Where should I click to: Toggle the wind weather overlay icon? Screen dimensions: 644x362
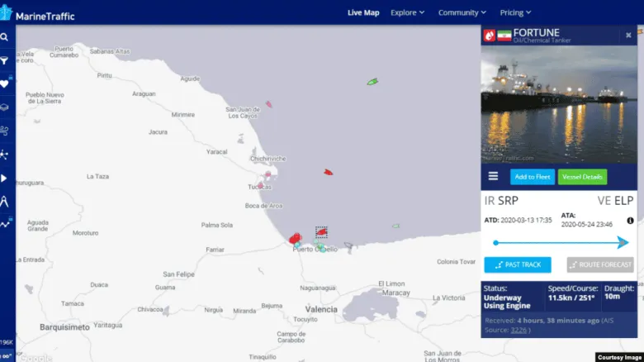(x=5, y=130)
